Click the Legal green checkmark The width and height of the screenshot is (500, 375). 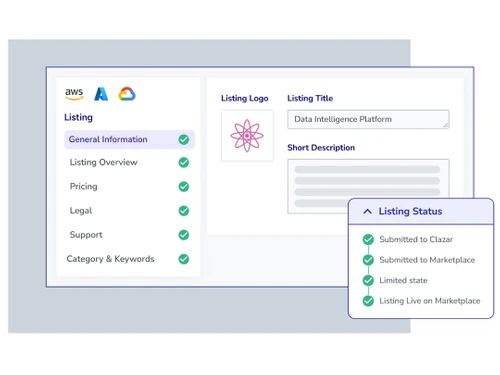[x=184, y=211]
